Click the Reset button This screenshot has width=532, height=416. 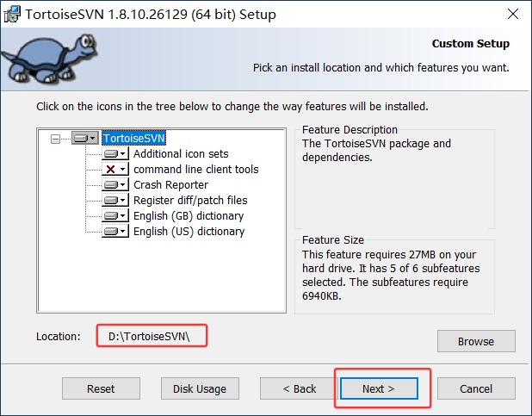[x=101, y=388]
